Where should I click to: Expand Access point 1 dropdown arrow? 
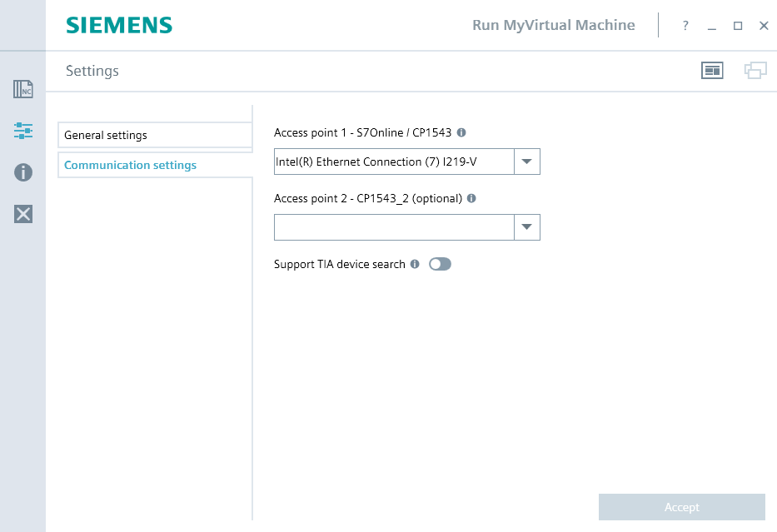pos(527,162)
